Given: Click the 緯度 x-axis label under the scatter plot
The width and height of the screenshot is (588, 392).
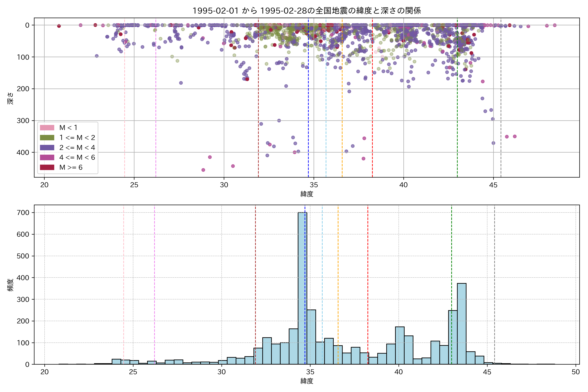Looking at the screenshot, I should pos(307,194).
